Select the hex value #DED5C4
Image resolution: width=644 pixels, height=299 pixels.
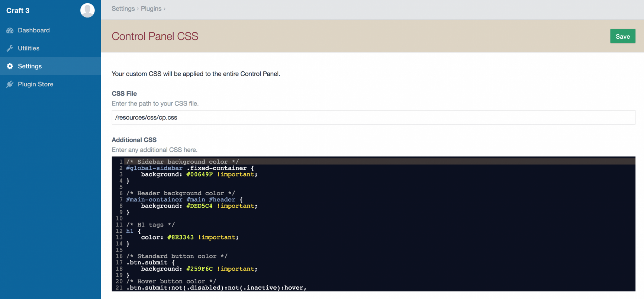click(199, 206)
